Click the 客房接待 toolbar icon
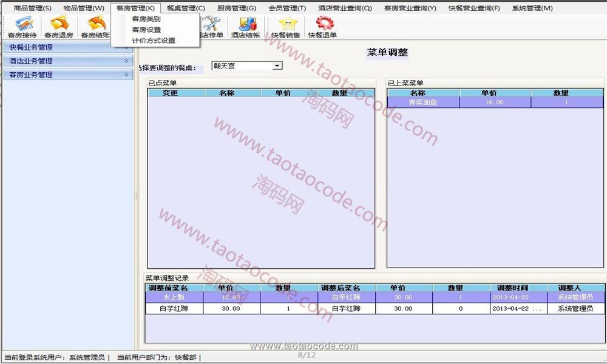Viewport: 607px width, 364px height. (22, 27)
